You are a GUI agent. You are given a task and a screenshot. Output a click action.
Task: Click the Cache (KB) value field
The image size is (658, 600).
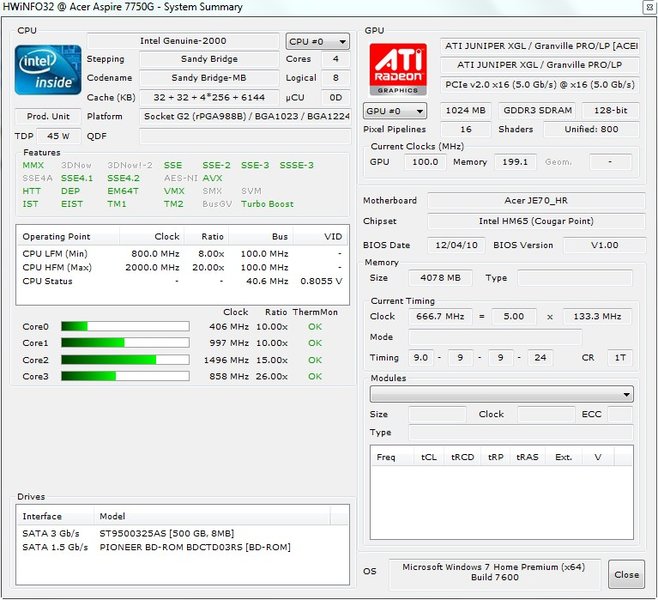click(209, 97)
